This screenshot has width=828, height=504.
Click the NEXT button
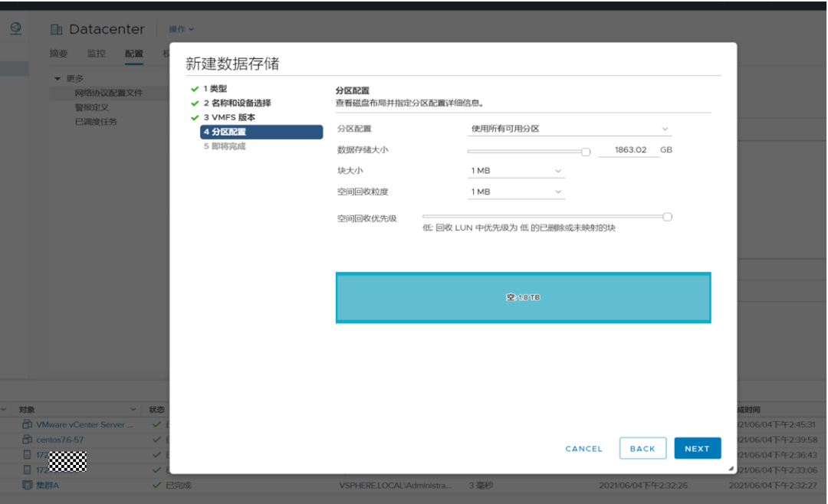point(697,448)
